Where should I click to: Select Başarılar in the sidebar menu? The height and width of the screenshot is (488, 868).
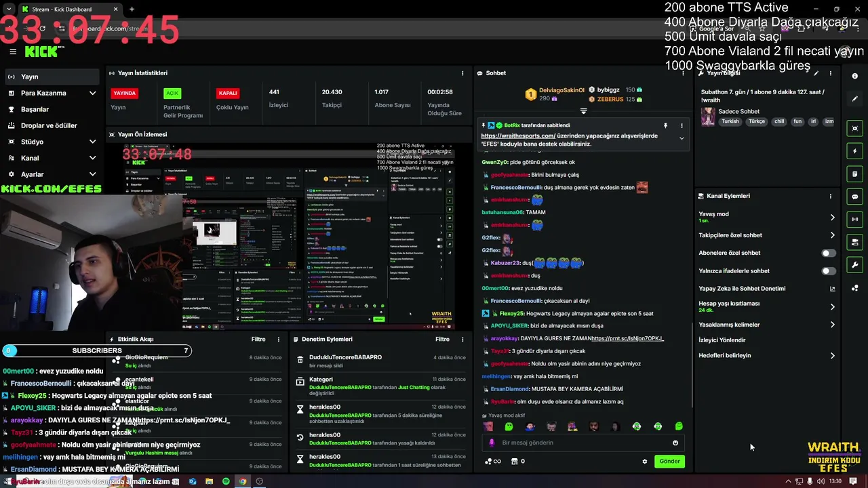pos(52,109)
